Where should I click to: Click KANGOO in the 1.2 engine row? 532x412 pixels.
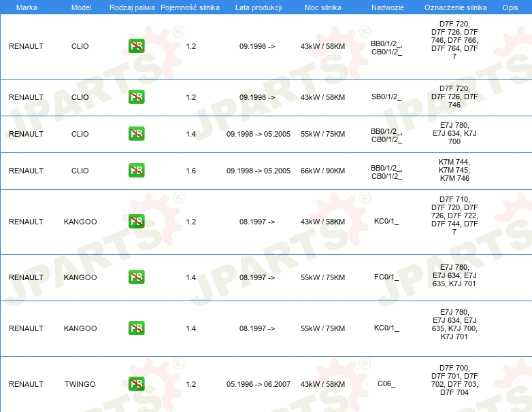tap(80, 222)
